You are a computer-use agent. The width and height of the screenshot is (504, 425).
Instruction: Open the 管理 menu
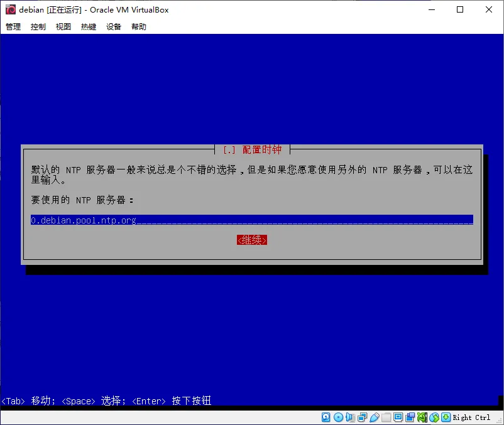(13, 26)
